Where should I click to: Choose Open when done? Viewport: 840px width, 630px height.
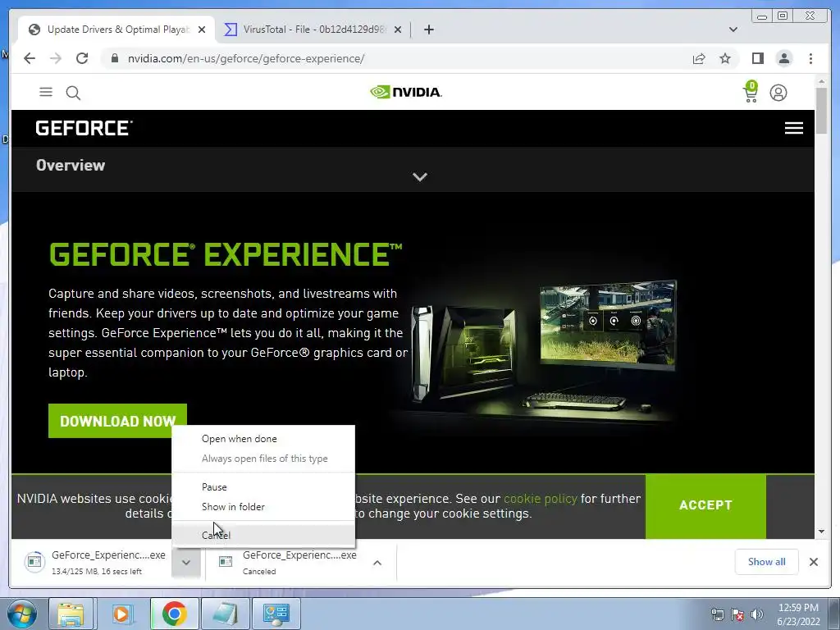coord(263,439)
